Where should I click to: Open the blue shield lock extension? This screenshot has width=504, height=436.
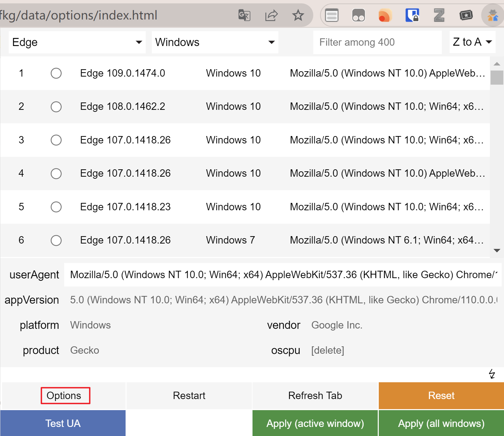[412, 15]
